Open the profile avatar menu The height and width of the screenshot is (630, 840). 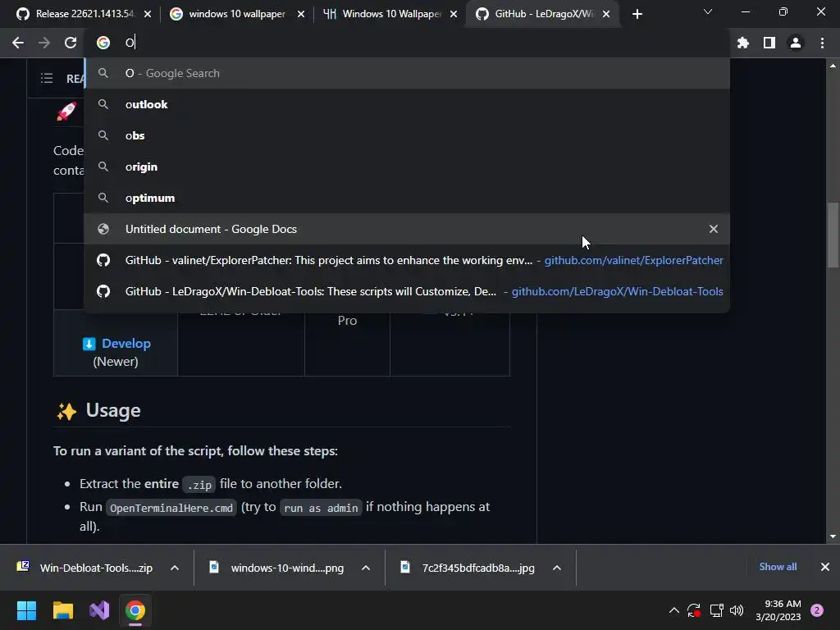pos(796,43)
